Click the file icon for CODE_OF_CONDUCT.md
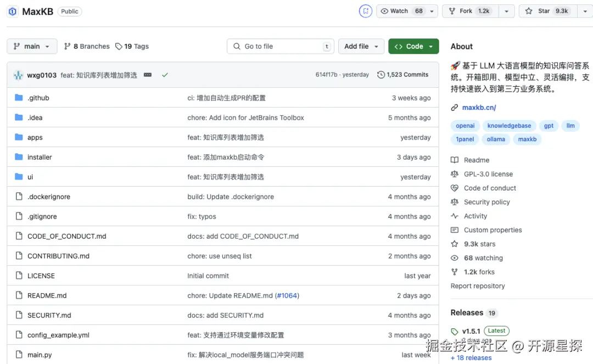The width and height of the screenshot is (593, 364). point(19,236)
